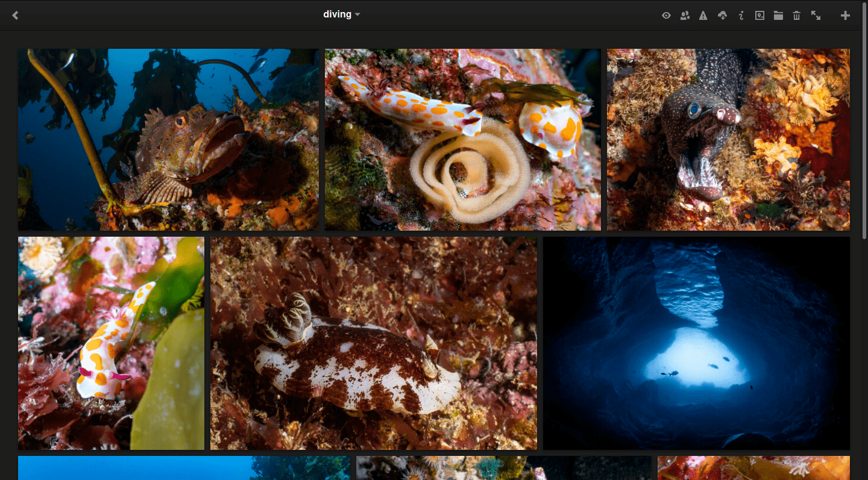Toggle album visibility with the eye icon
The width and height of the screenshot is (868, 480).
(666, 16)
